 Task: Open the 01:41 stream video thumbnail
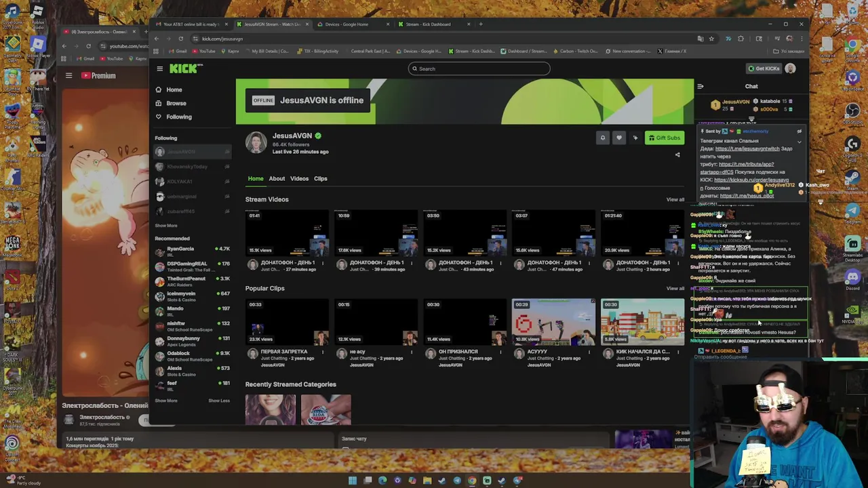pos(287,233)
